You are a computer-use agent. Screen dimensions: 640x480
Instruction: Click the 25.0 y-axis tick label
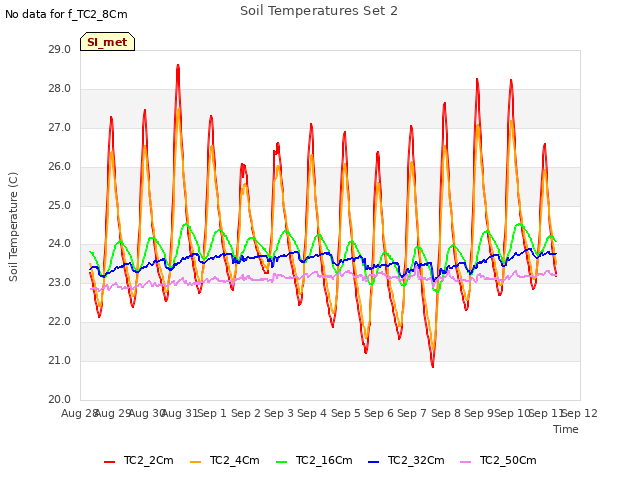60,205
